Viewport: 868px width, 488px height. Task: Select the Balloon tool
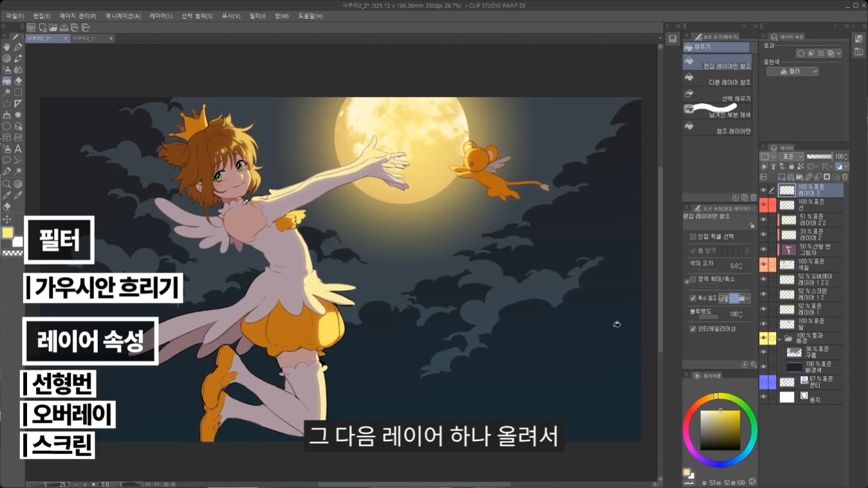(x=6, y=161)
